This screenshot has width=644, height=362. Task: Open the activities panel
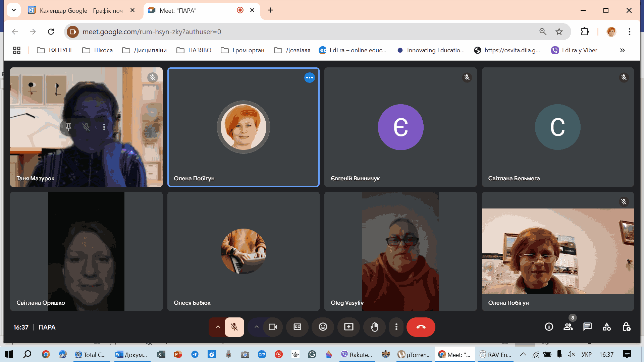[607, 327]
